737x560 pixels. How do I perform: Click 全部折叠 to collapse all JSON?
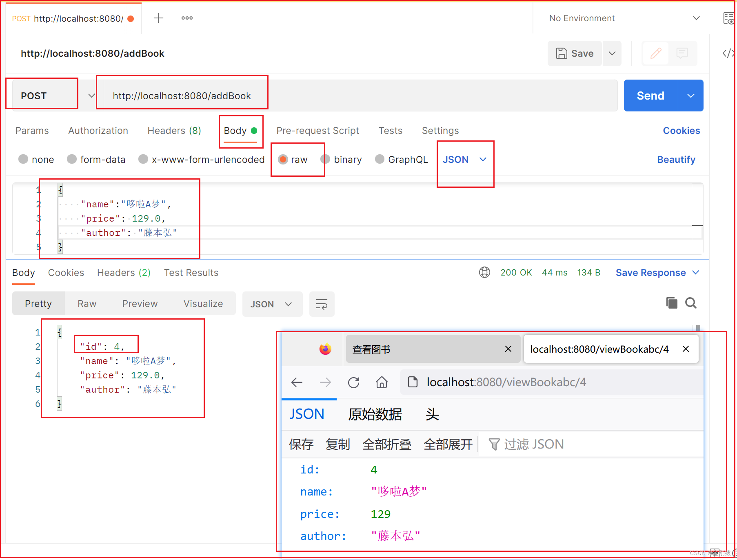pyautogui.click(x=387, y=444)
